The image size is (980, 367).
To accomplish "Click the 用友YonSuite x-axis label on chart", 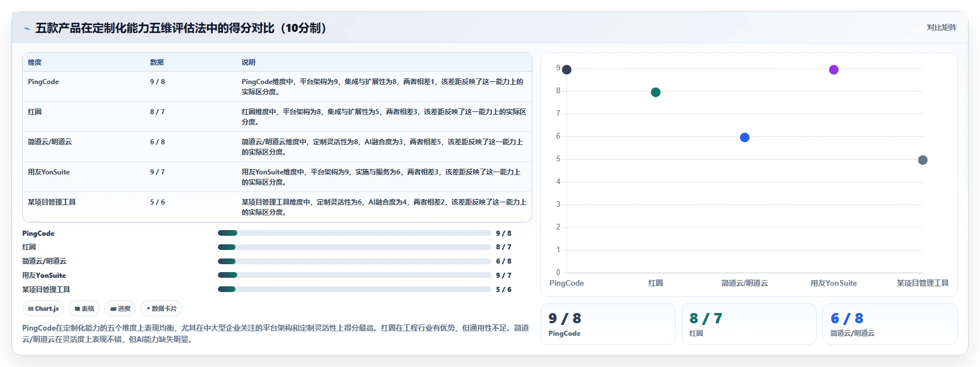I will pyautogui.click(x=834, y=283).
